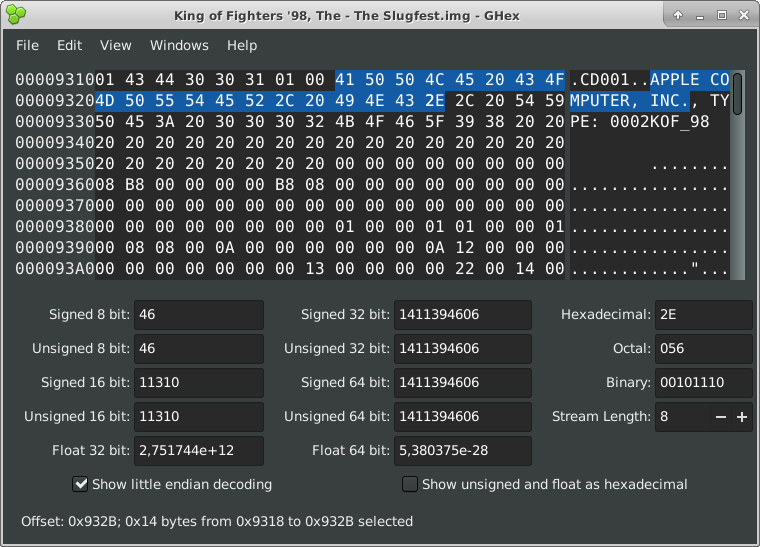Click the Float 64 bit value field
This screenshot has width=760, height=547.
pos(462,451)
